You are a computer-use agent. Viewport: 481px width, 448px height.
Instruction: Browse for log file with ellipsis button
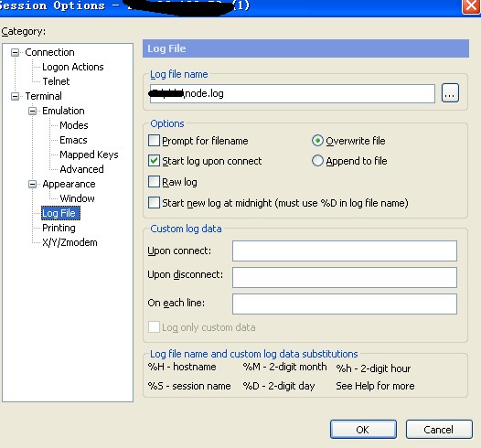450,93
